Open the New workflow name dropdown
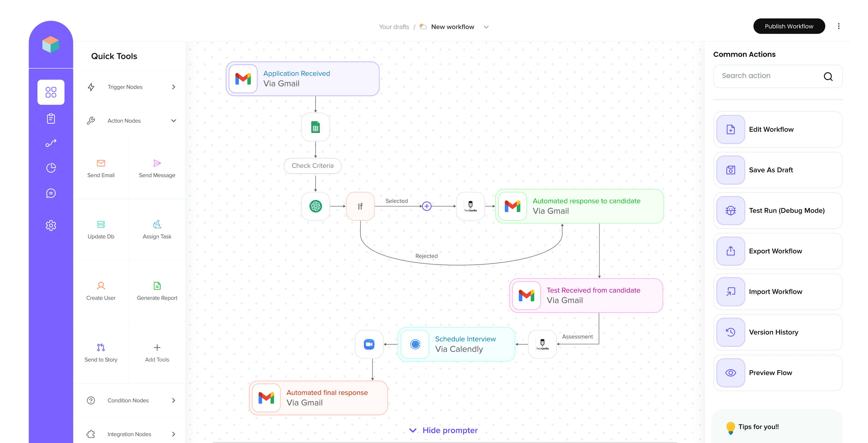Viewport: 868px width, 443px height. pyautogui.click(x=486, y=27)
